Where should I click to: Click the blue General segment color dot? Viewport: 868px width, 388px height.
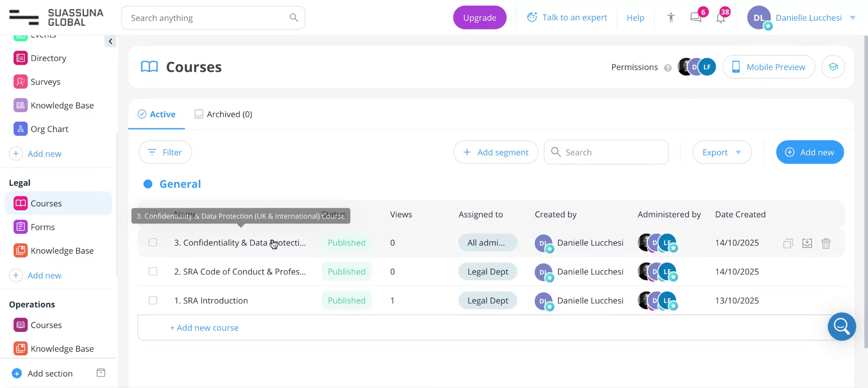point(148,184)
